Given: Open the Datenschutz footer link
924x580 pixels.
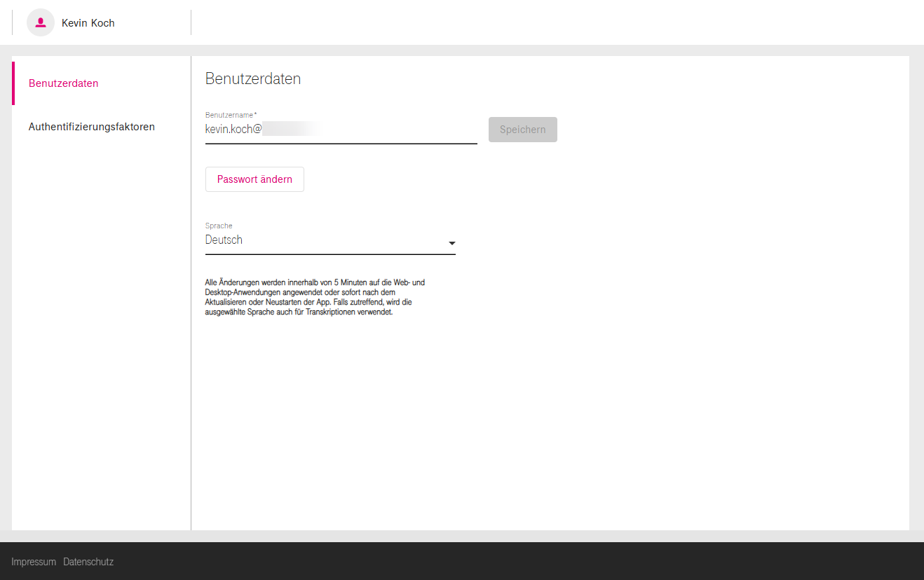Looking at the screenshot, I should click(88, 562).
